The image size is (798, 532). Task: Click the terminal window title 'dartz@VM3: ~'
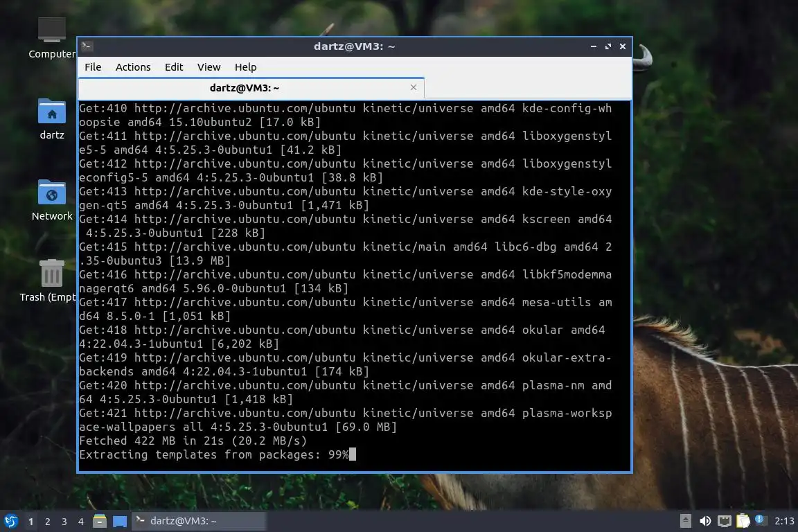coord(354,46)
